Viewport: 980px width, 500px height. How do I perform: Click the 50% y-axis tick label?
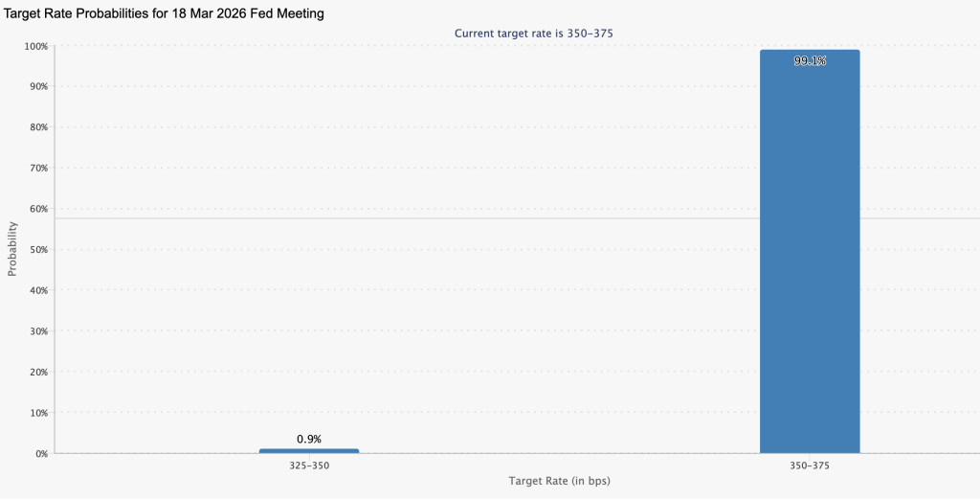(x=38, y=250)
